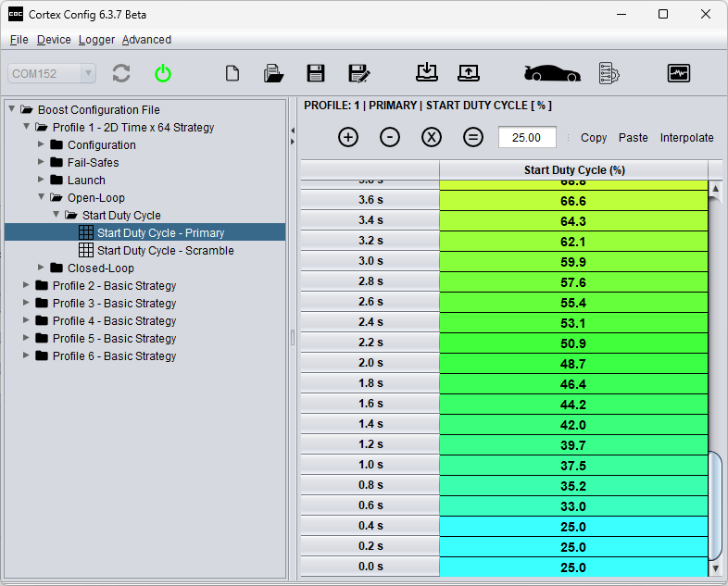Open the live monitor graph icon

click(x=679, y=74)
